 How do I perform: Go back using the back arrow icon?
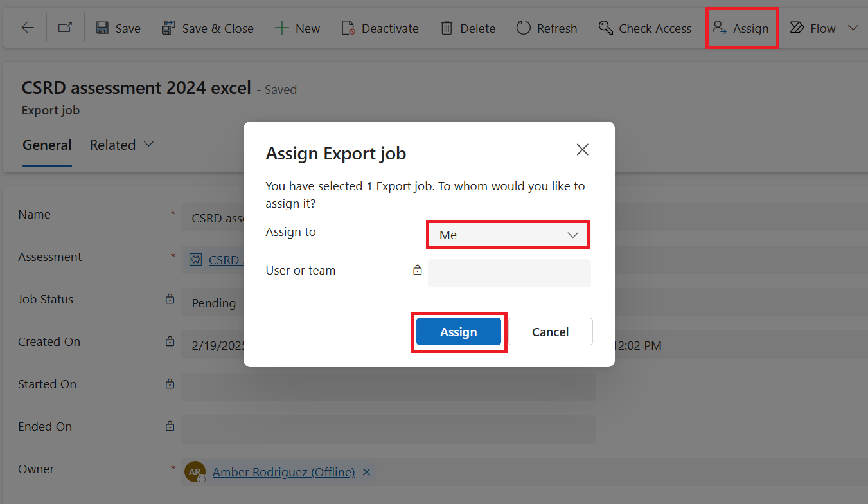coord(28,28)
